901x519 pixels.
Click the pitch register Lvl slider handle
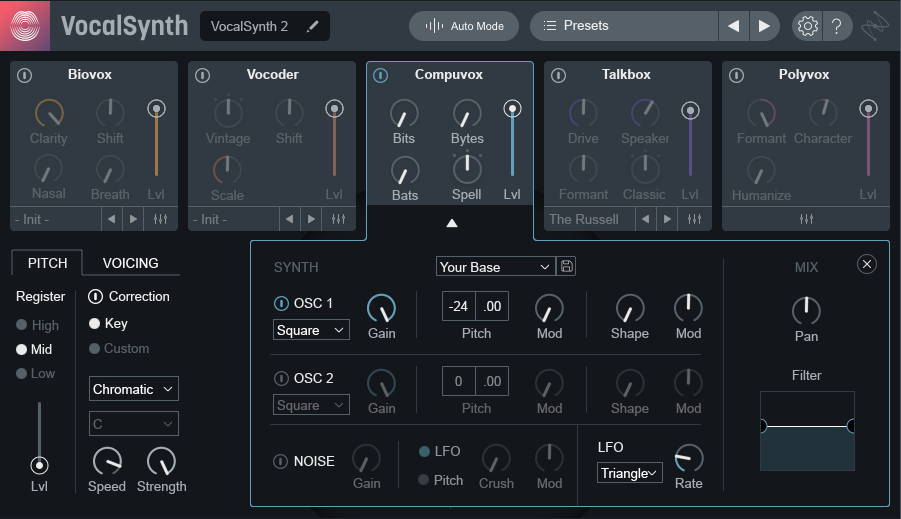click(x=39, y=465)
